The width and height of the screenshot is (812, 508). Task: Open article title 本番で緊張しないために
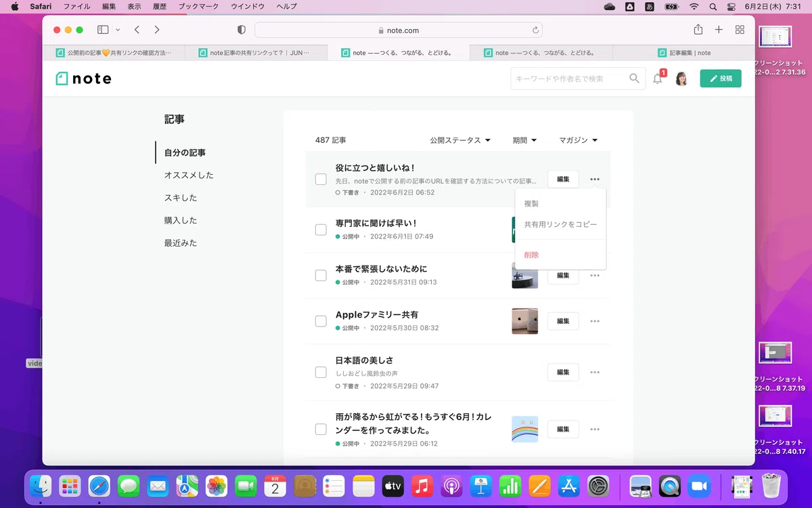pyautogui.click(x=382, y=269)
